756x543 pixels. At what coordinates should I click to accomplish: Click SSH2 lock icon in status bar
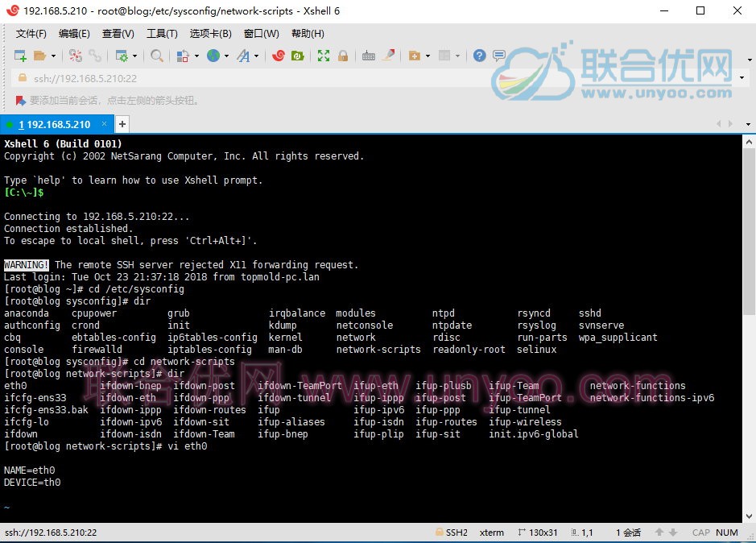440,532
